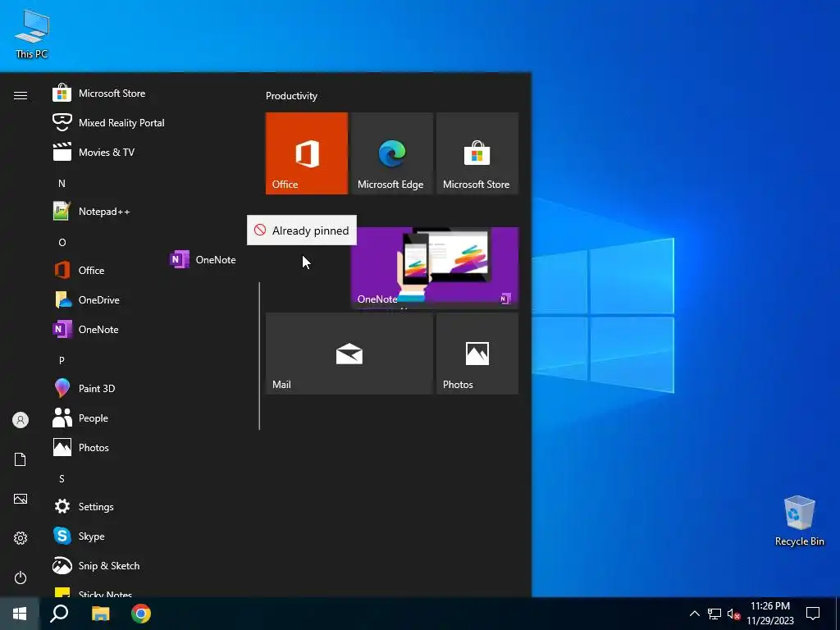
Task: Open the clock and date flyout
Action: pos(770,614)
